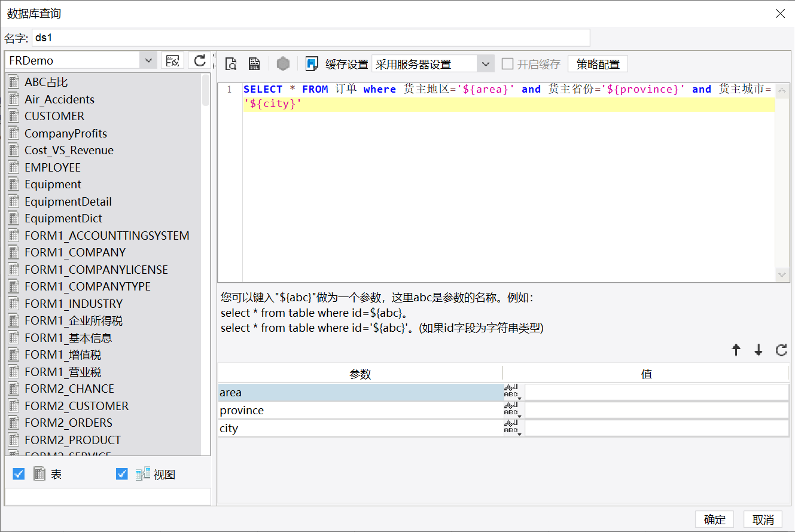Click the save-as-stored-procedure icon beside preview

(x=254, y=64)
